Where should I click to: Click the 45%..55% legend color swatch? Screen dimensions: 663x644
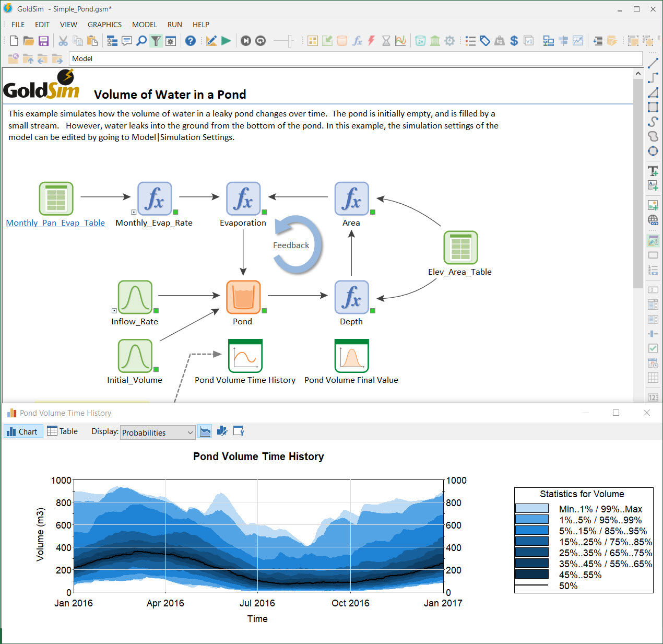531,575
